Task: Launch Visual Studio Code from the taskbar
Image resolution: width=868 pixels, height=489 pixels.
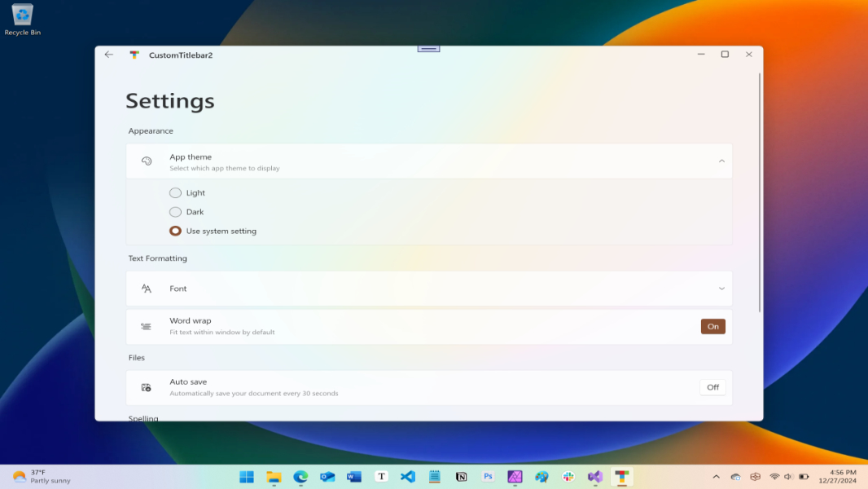Action: [x=407, y=476]
